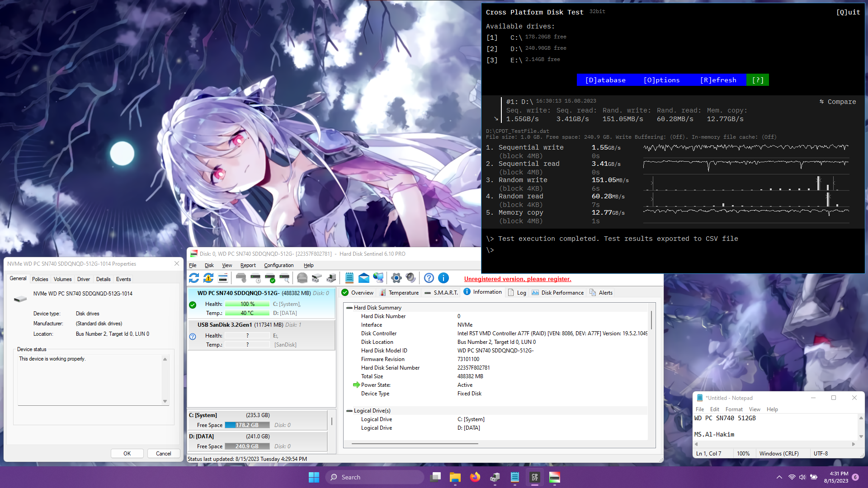Click the unknown status icon beside SanDisk disk
The width and height of the screenshot is (868, 488).
(x=193, y=337)
